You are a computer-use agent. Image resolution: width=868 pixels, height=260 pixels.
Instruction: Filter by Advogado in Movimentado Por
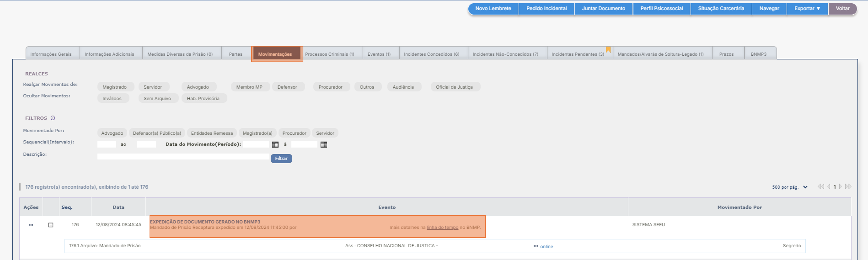(x=112, y=133)
